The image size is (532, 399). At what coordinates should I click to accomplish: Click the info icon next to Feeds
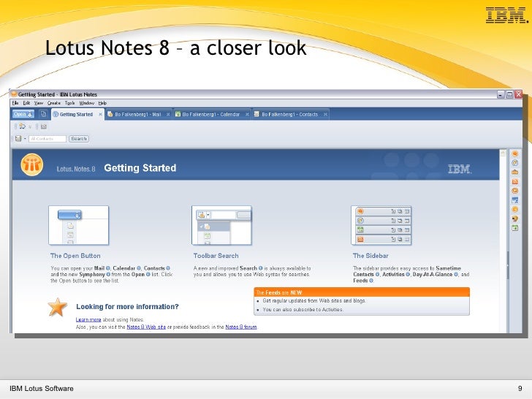371,281
